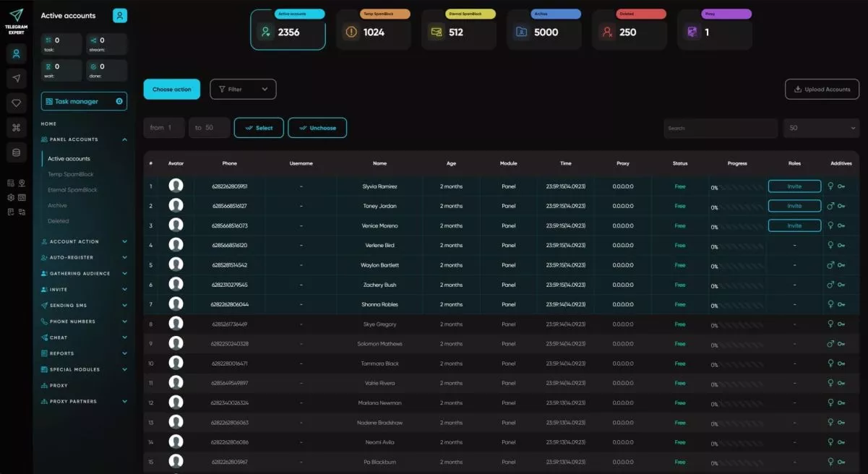This screenshot has height=474, width=868.
Task: Click the progress bar in Zachery Bush row
Action: click(x=737, y=285)
